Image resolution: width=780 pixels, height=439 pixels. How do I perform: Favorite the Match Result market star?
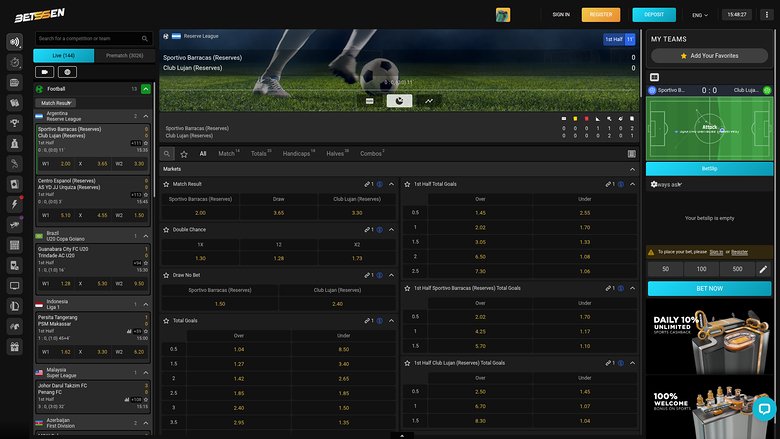(x=167, y=184)
